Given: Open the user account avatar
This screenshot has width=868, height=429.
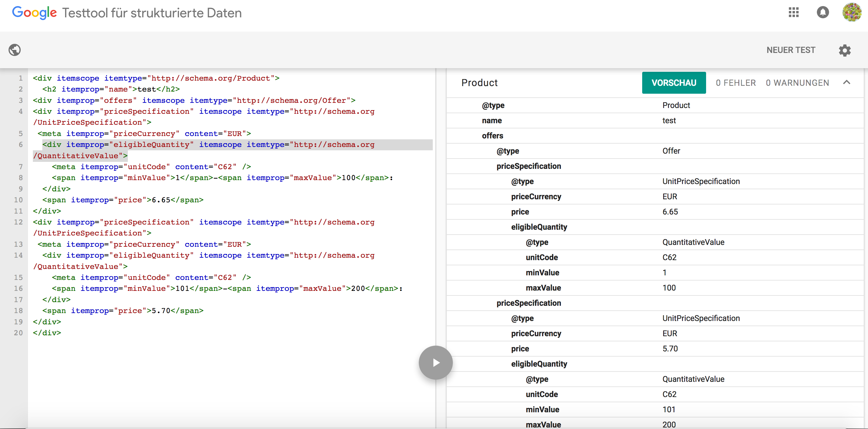Looking at the screenshot, I should [x=852, y=12].
